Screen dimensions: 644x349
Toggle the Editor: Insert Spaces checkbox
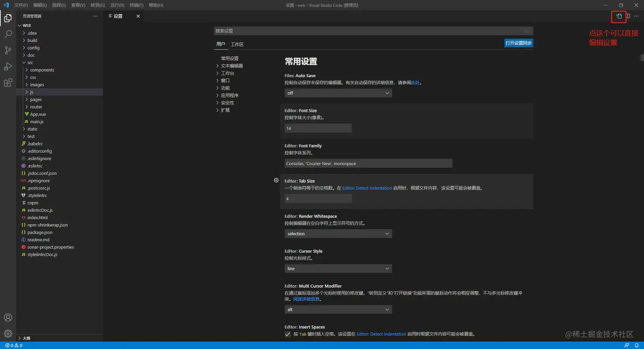click(x=288, y=334)
